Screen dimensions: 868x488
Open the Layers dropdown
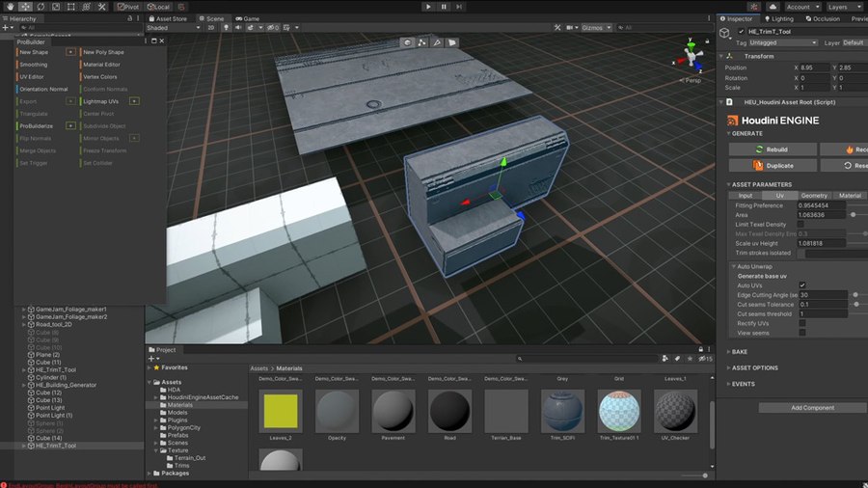(842, 7)
